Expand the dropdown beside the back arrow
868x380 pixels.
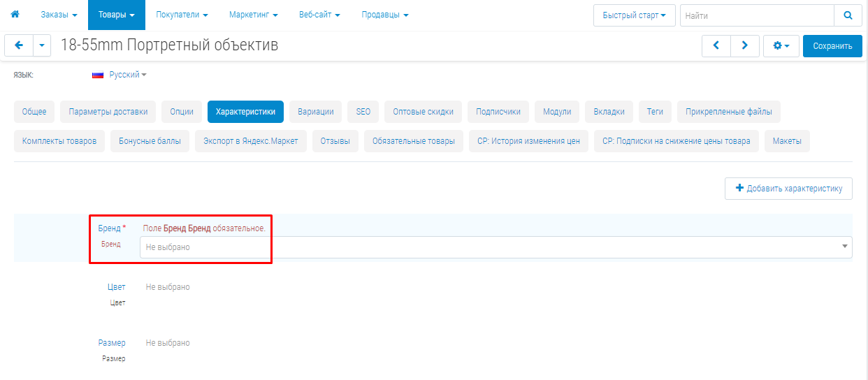(x=42, y=45)
